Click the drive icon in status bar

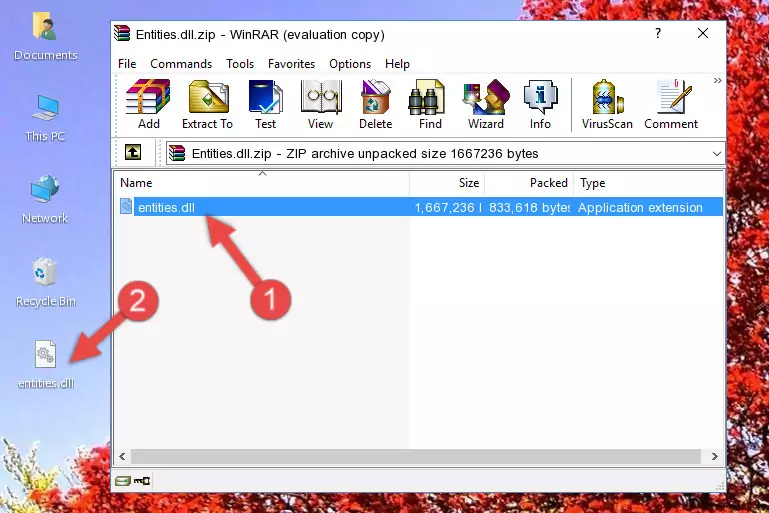coord(123,481)
